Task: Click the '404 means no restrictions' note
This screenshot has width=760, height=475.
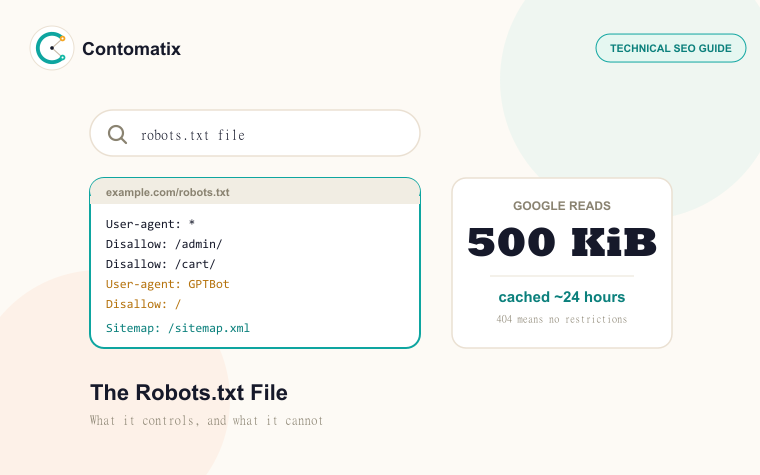Action: click(562, 319)
